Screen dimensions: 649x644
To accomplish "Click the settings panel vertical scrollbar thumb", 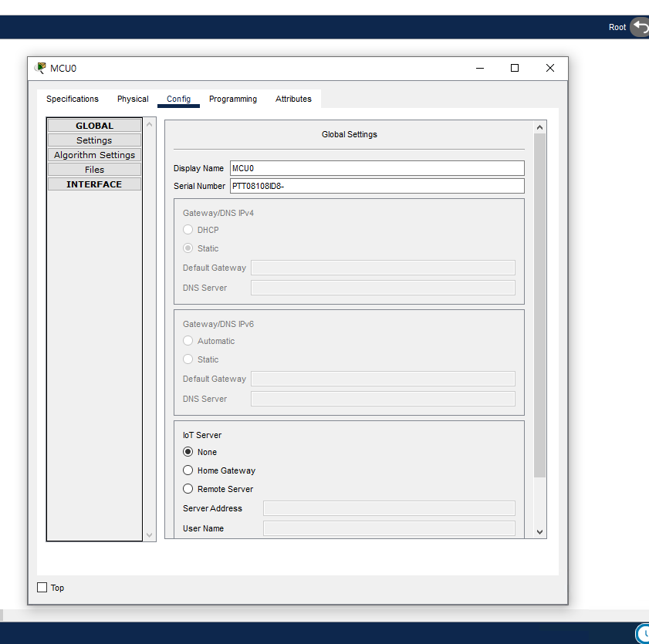I will coord(539,305).
